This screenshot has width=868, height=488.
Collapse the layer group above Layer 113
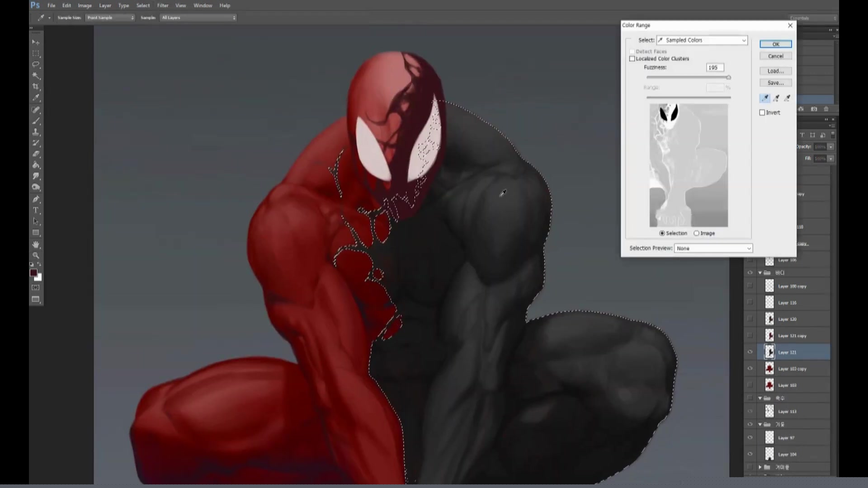point(760,398)
